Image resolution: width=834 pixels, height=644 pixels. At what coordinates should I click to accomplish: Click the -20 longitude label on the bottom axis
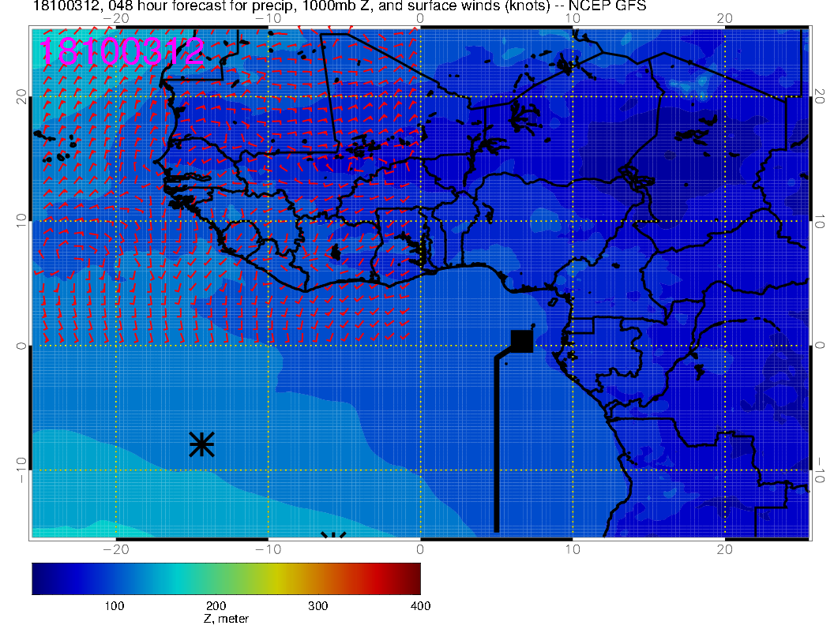click(x=116, y=549)
